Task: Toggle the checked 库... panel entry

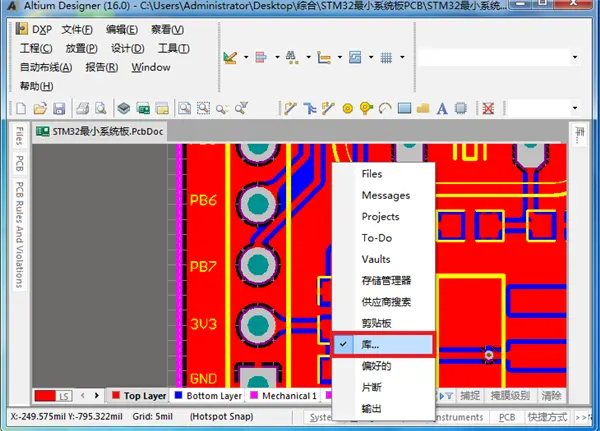Action: click(383, 344)
